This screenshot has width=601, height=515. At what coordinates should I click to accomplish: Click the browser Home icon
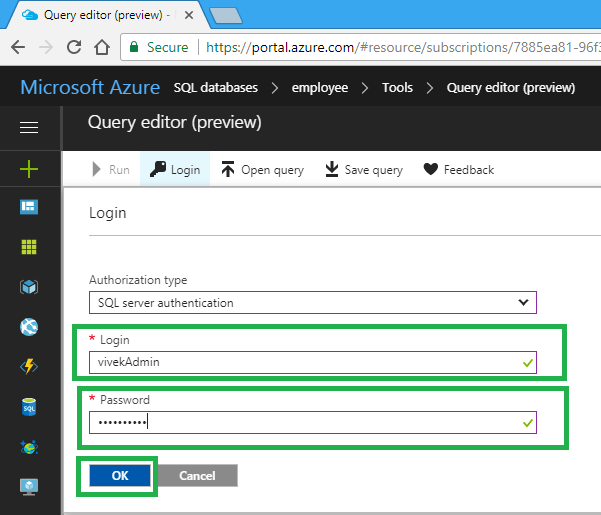[102, 47]
